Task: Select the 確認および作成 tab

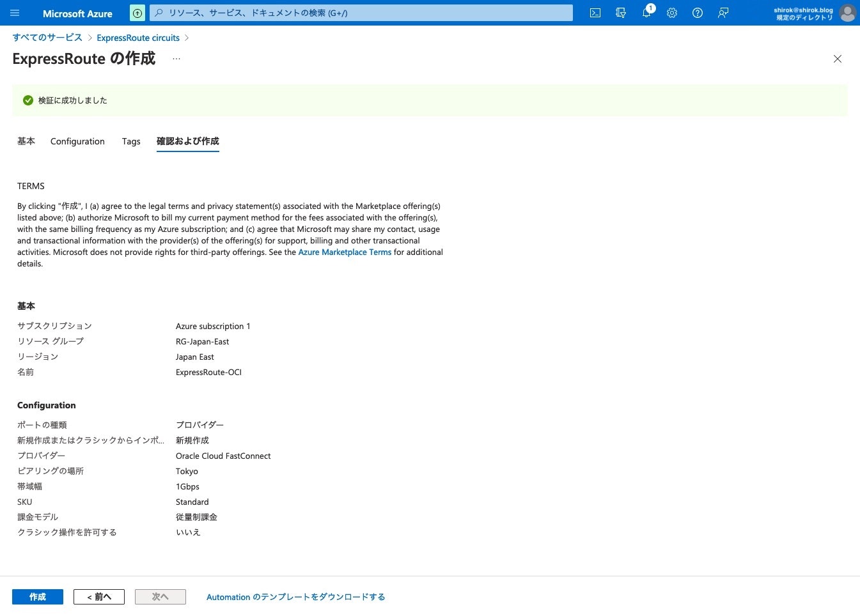Action: [188, 141]
